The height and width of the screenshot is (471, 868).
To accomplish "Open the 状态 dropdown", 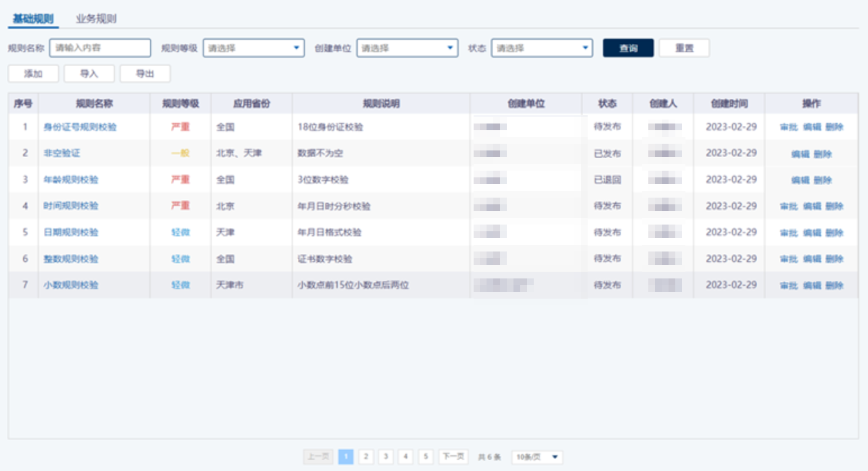I will [x=542, y=48].
